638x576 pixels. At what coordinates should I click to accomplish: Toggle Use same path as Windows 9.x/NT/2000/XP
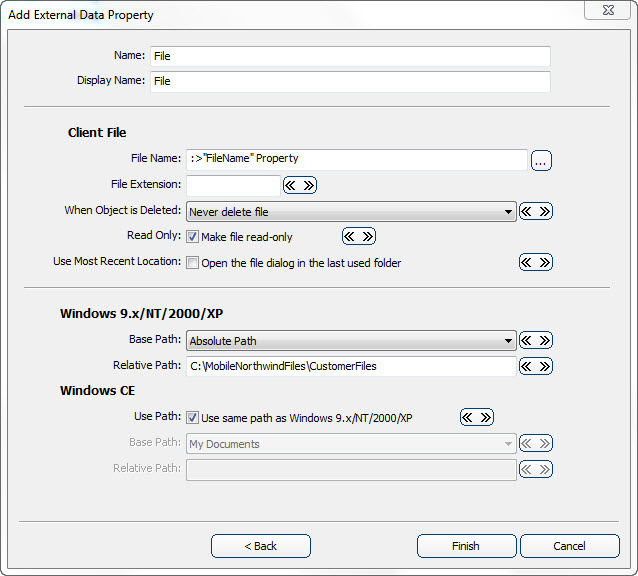pyautogui.click(x=193, y=417)
